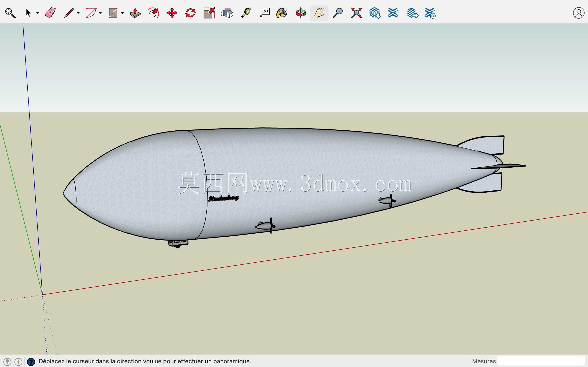Click the airship gondola under the hull
This screenshot has width=588, height=367.
pyautogui.click(x=178, y=244)
